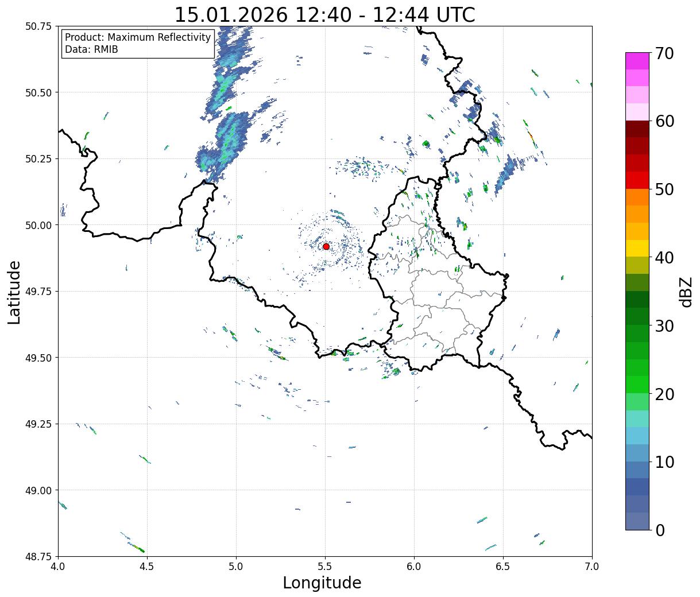Click the 'Product: Maximum Reflectivity' label

pyautogui.click(x=138, y=37)
